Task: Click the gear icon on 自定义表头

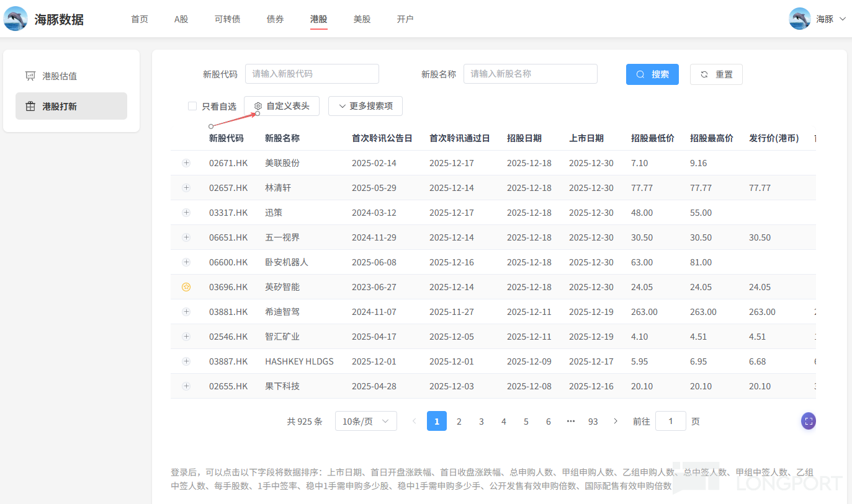Action: 258,107
